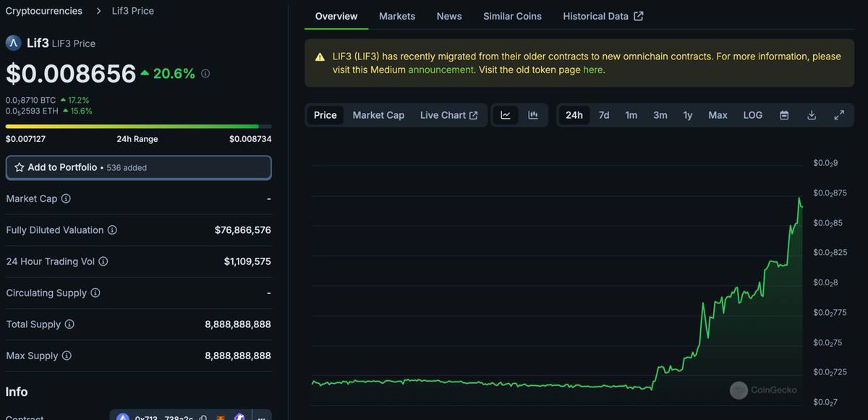Toggle the LOG scale option
Viewport: 868px width, 420px height.
(753, 115)
